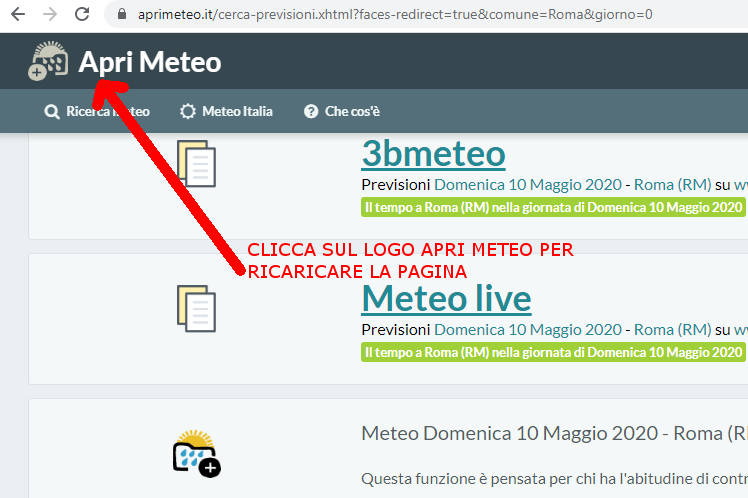Click the browser forward arrow
The width and height of the screenshot is (748, 498).
pos(50,14)
